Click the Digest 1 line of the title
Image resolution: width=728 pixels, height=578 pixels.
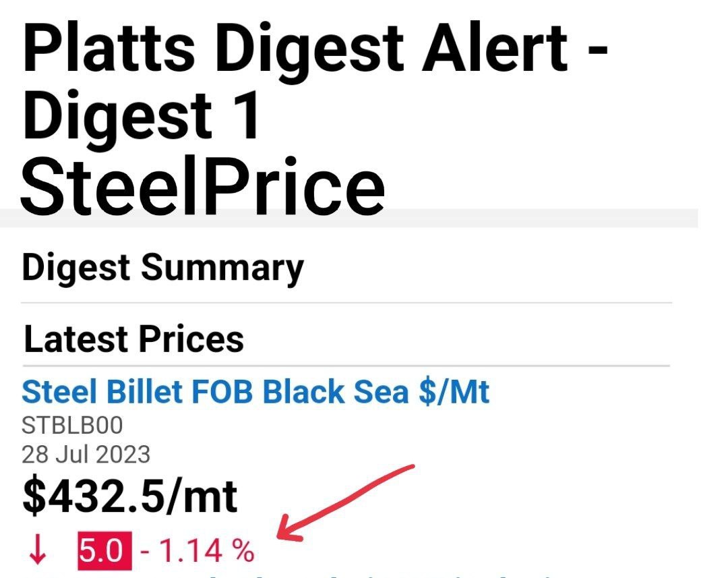[x=140, y=116]
